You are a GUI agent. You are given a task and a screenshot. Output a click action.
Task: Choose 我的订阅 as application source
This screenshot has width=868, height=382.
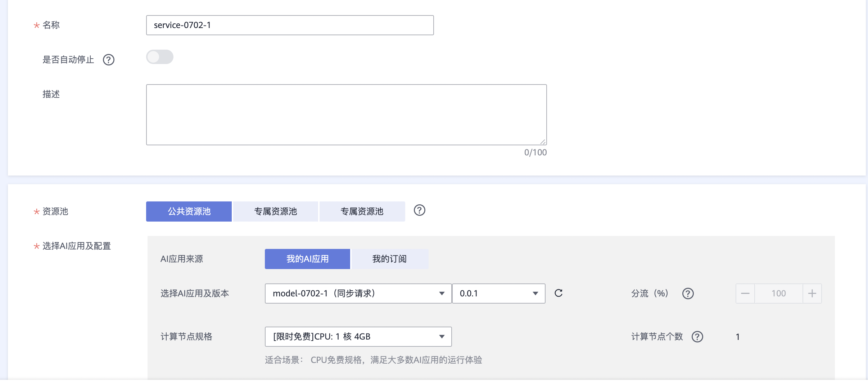tap(389, 259)
